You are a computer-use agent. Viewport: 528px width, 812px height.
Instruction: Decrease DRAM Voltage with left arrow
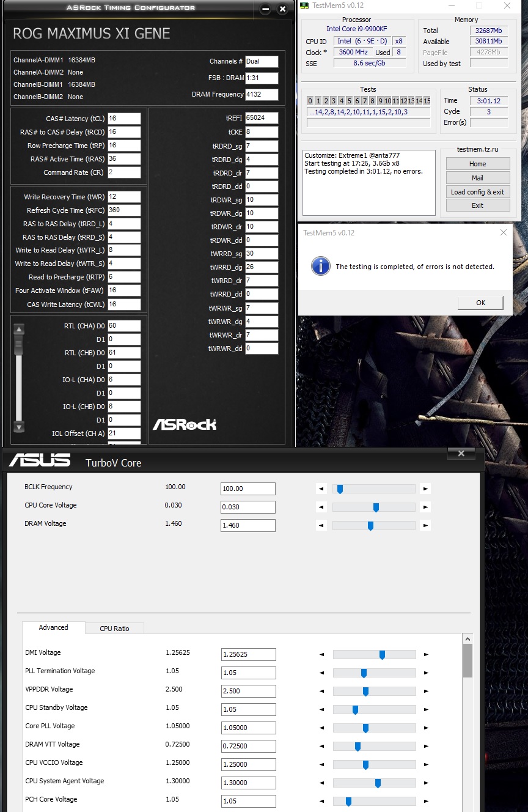click(x=321, y=525)
